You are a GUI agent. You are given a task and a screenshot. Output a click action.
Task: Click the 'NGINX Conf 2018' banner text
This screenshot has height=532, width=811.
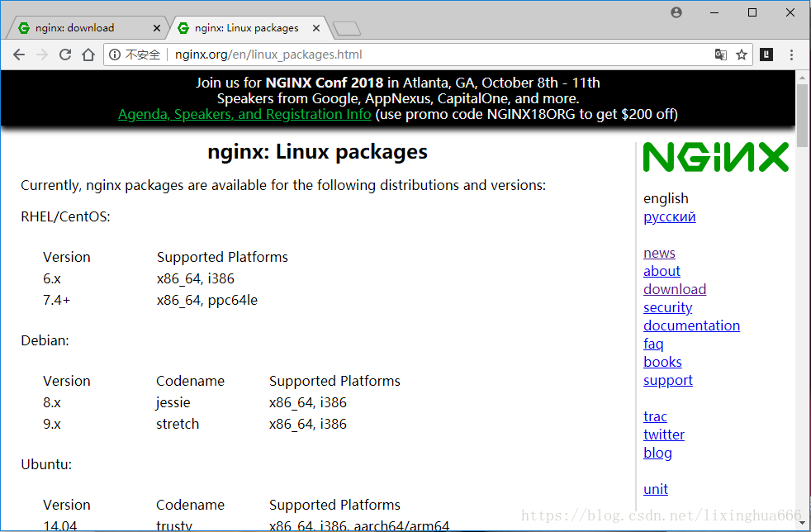(325, 83)
